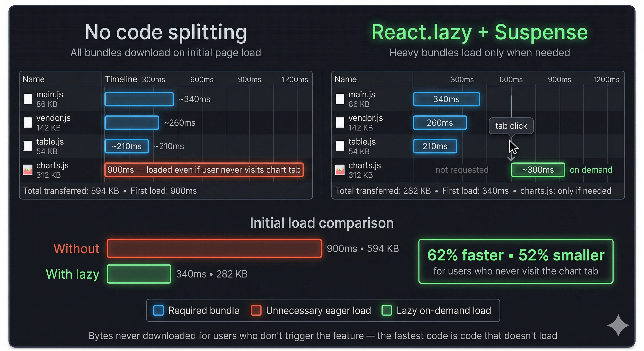Click the 1200ms tick label in the No code splitting timeline

(295, 80)
